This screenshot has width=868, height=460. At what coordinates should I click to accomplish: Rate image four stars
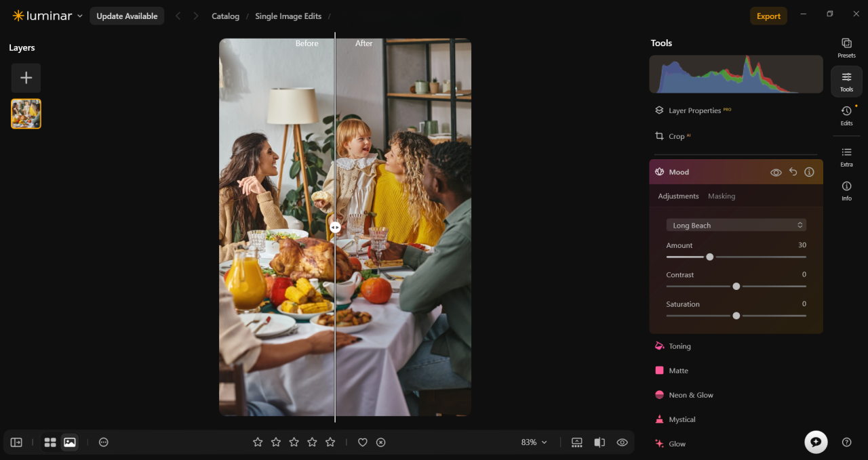point(312,442)
